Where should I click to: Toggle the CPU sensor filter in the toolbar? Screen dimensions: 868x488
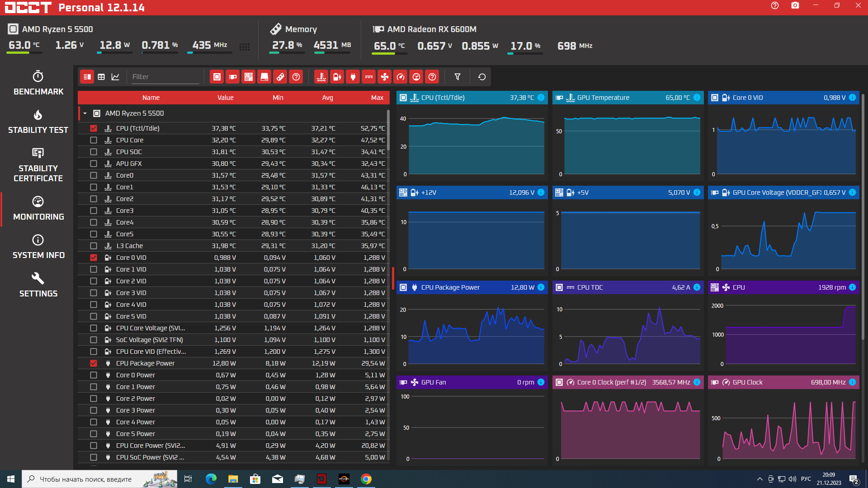click(x=217, y=77)
